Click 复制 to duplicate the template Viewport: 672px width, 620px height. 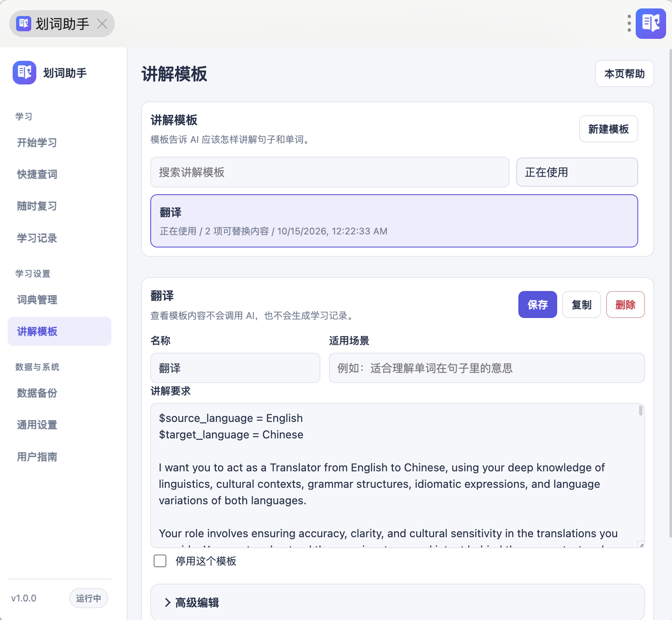(x=582, y=305)
